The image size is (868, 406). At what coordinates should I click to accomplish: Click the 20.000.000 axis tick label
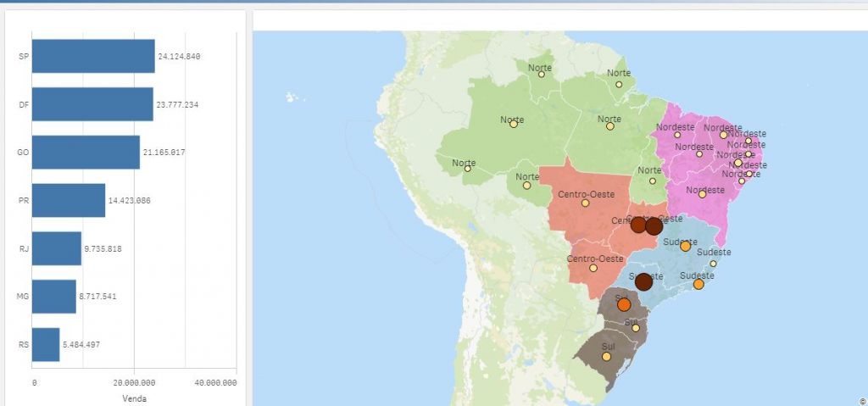(x=135, y=383)
